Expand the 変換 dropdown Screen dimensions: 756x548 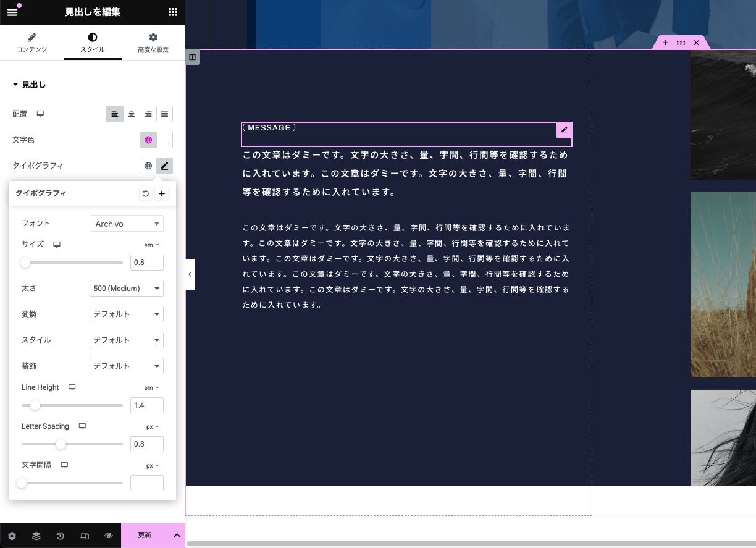[x=127, y=314]
